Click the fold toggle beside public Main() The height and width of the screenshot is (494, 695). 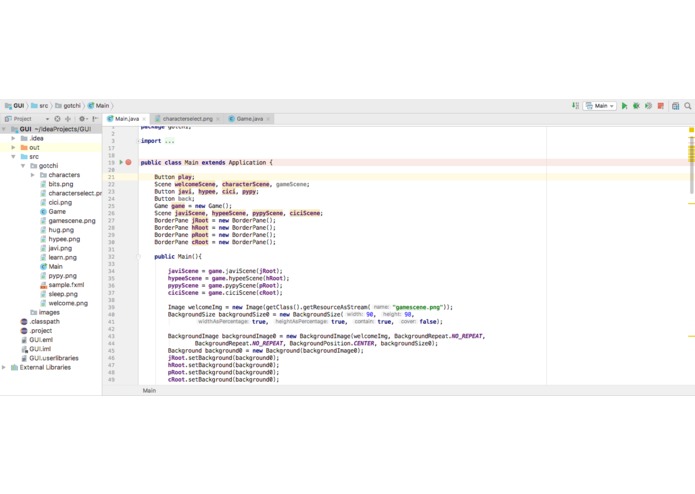coord(138,257)
